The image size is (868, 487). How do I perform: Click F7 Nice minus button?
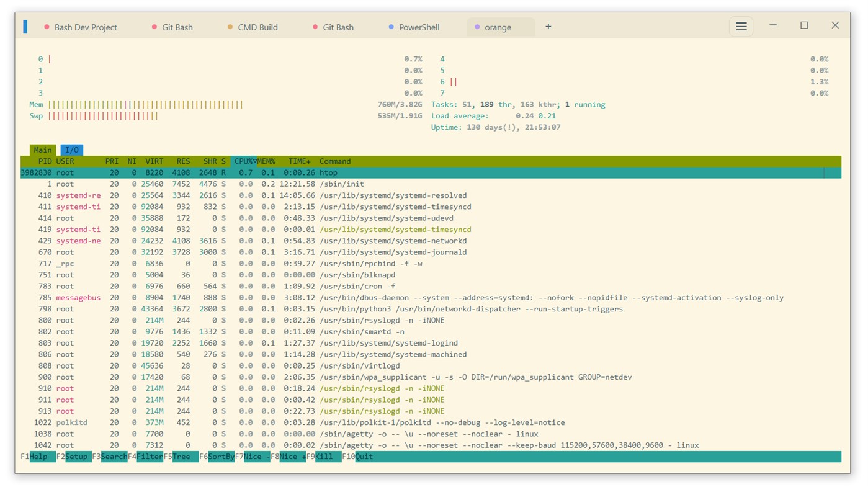[253, 457]
